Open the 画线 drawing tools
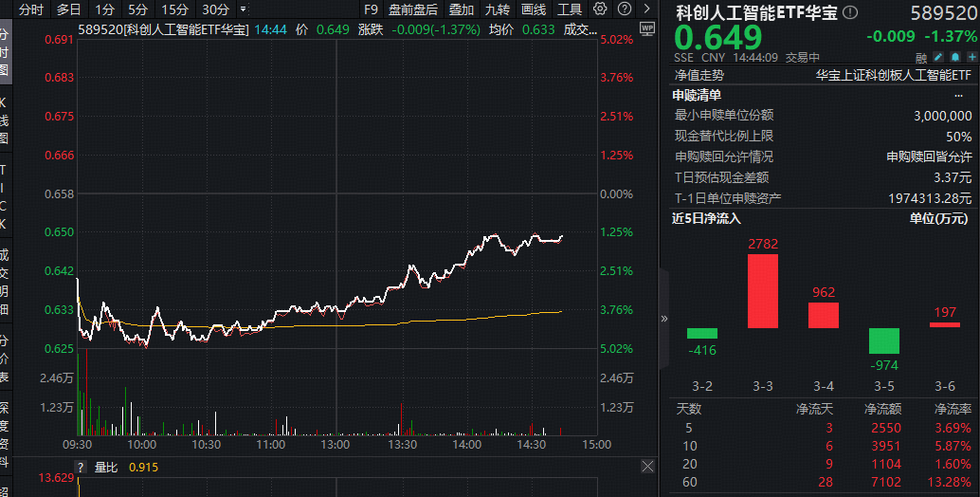Screen dimensions: 980x497 point(534,9)
